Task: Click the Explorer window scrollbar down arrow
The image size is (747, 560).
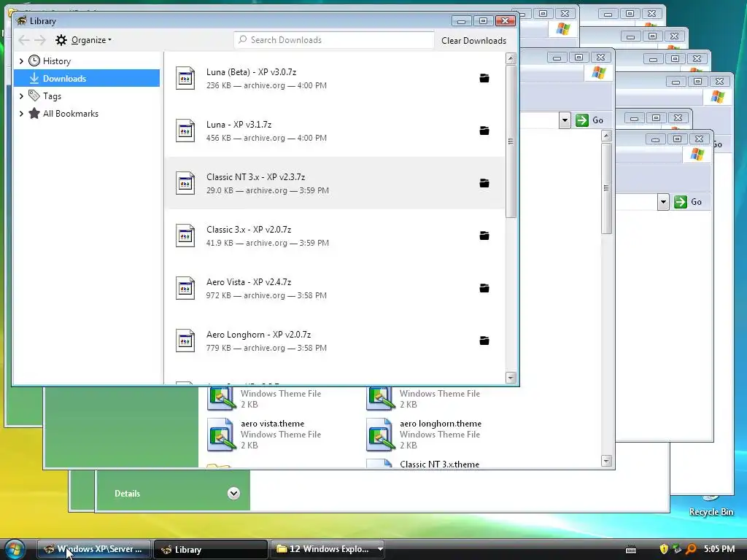Action: [x=606, y=461]
